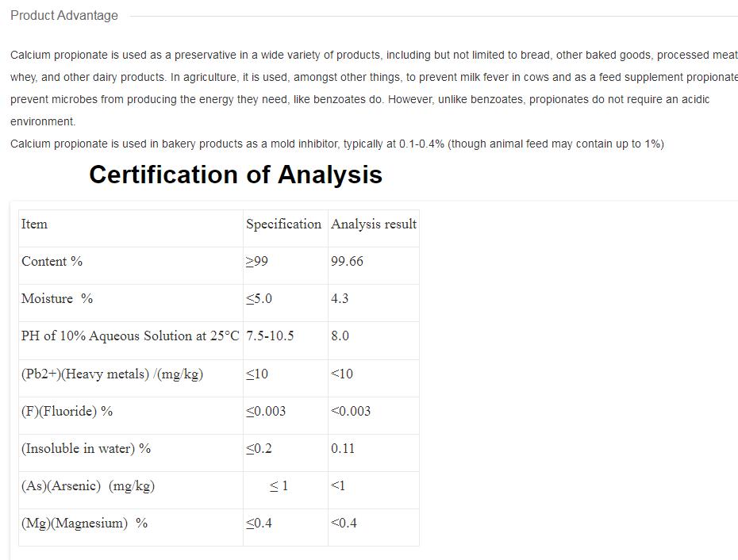Click the 4.3 moisture result cell
738x560 pixels.
340,299
